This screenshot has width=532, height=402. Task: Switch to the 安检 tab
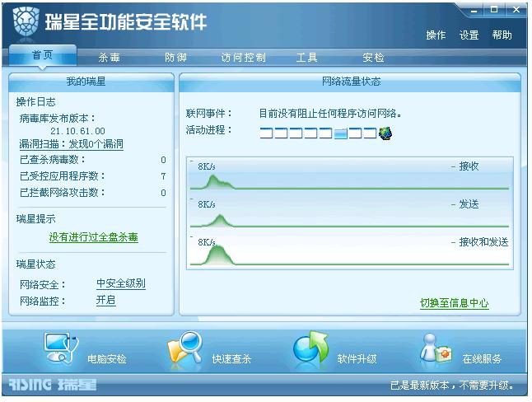point(373,58)
